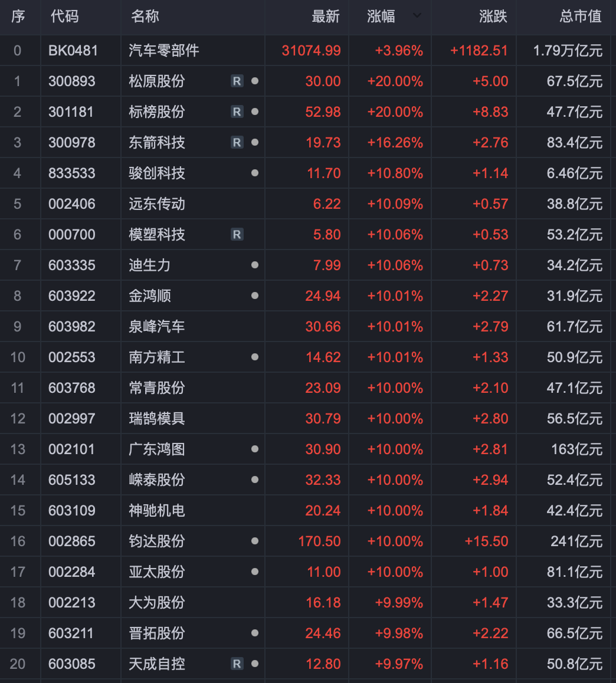Click the R badge on the 标榜股份 row
The height and width of the screenshot is (683, 616).
click(x=237, y=112)
